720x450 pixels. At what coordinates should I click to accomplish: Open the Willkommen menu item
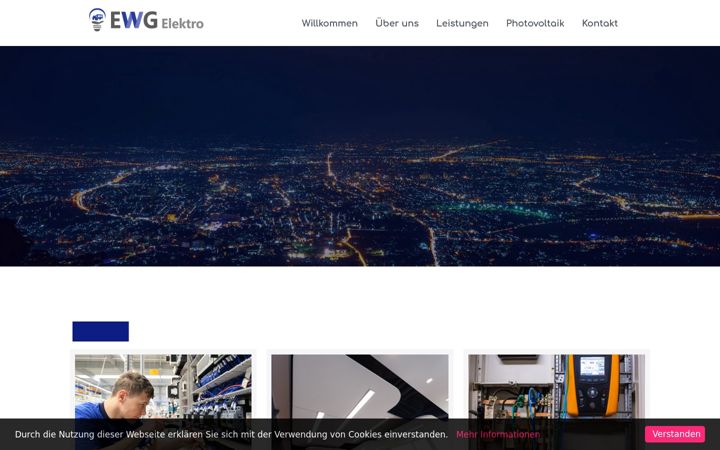coord(329,23)
